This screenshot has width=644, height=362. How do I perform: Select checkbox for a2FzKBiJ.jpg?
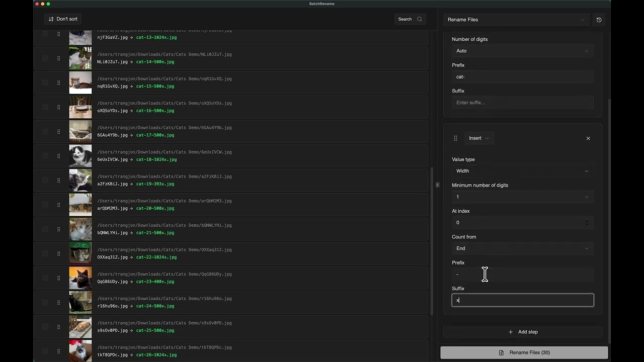tap(45, 180)
